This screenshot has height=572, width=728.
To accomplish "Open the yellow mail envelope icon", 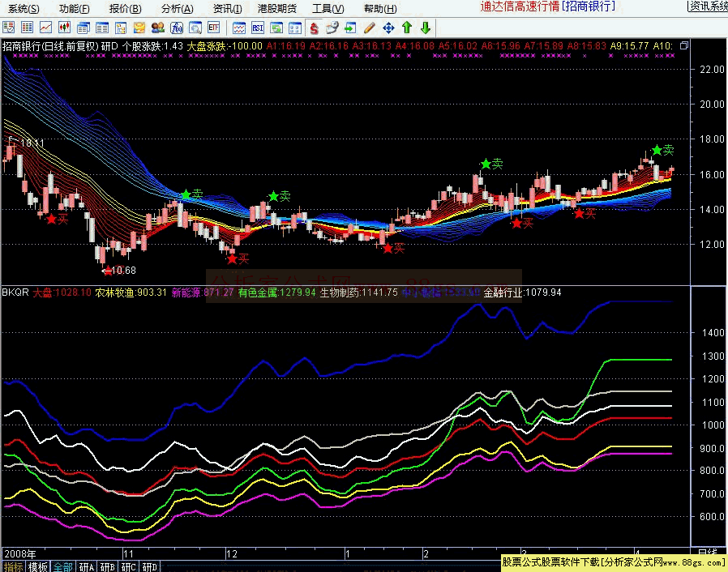I will [x=139, y=28].
